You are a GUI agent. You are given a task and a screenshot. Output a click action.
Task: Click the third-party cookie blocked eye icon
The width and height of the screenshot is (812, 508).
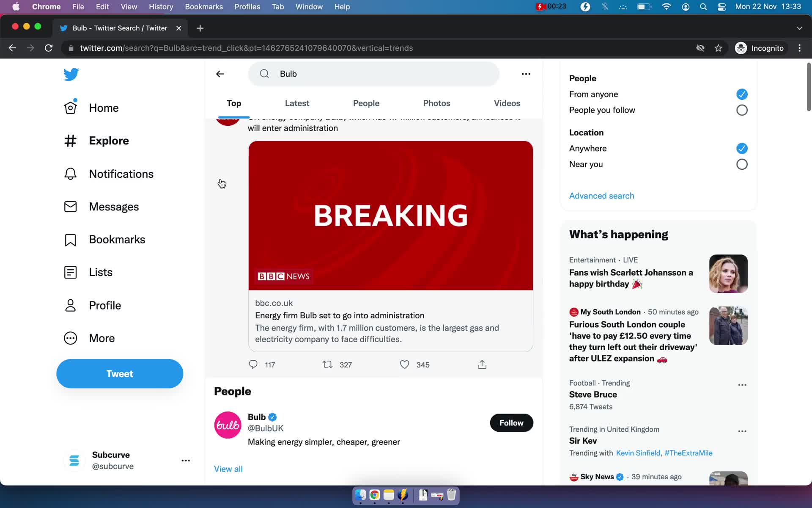tap(700, 48)
